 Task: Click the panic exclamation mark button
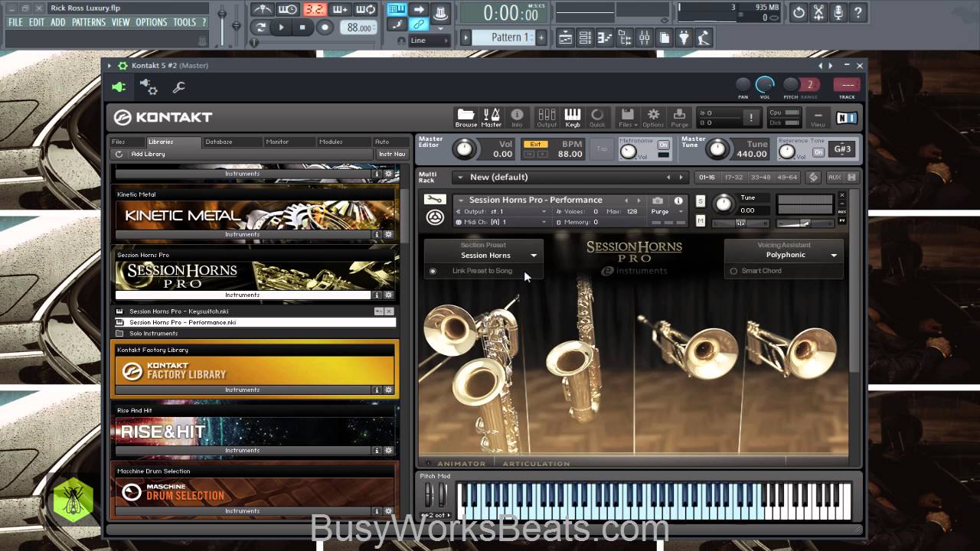(751, 117)
